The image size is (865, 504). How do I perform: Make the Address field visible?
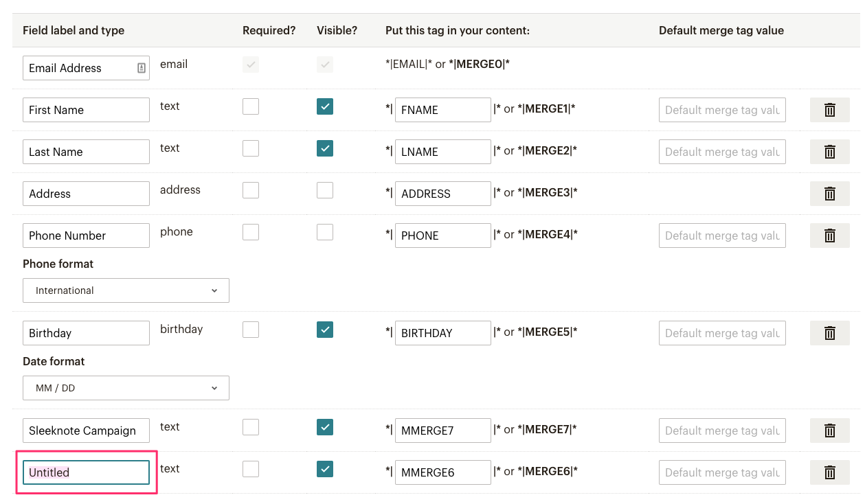[325, 190]
